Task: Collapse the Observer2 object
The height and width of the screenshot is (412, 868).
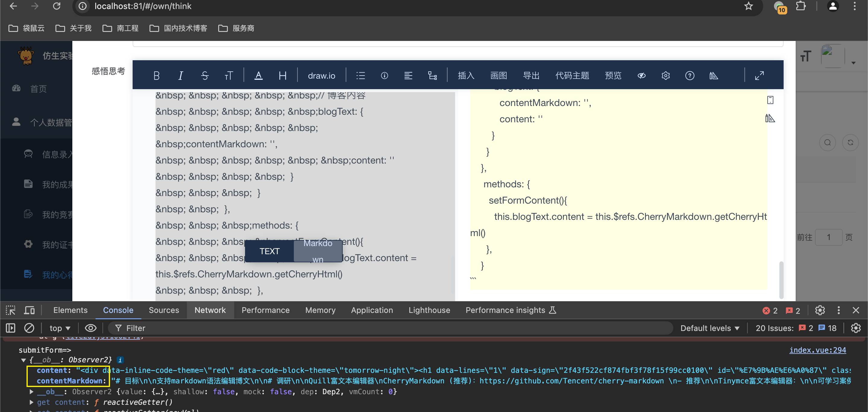Action: (23, 360)
